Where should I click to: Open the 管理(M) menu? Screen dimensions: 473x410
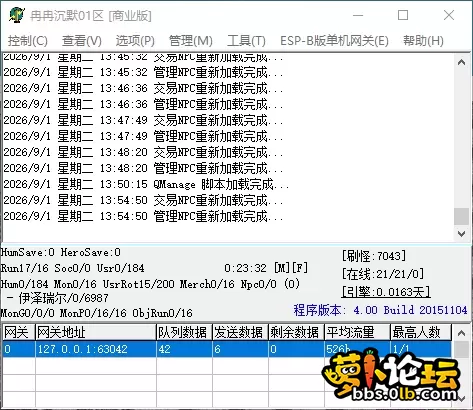191,41
